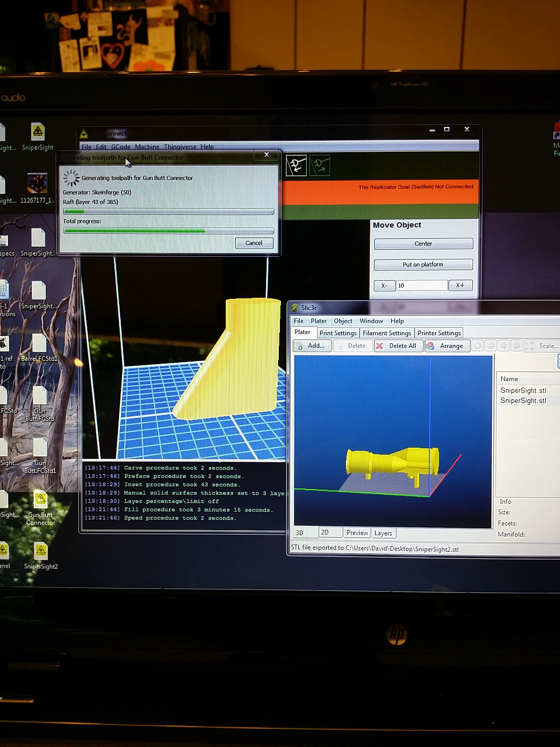Click the dimmed disconnect plug icon in ReplicatorG
Image resolution: width=560 pixels, height=747 pixels.
[320, 165]
